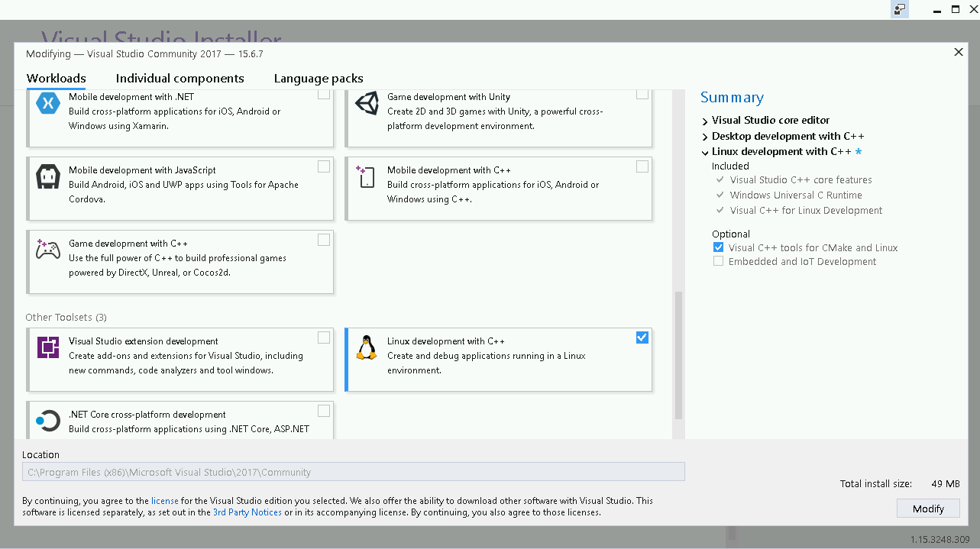Expand Visual Studio core editor in Summary

click(x=705, y=121)
